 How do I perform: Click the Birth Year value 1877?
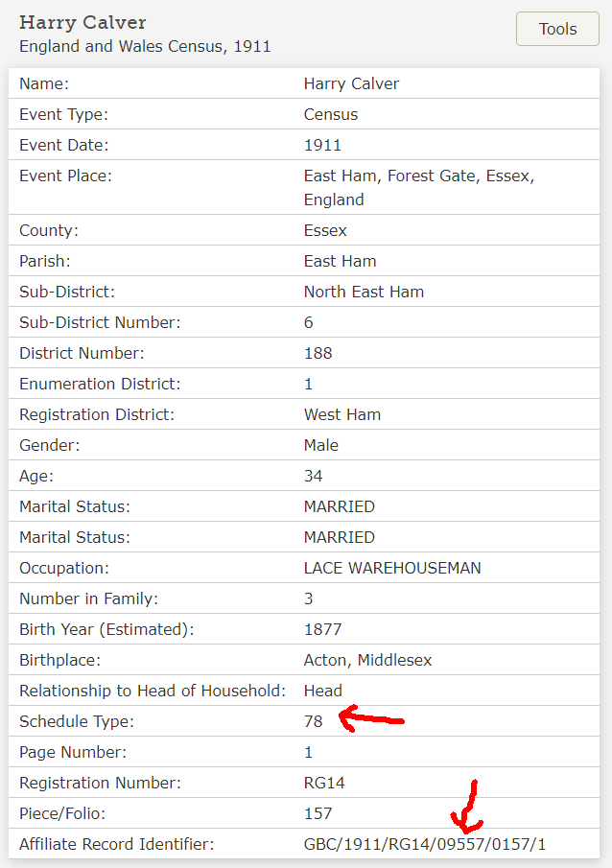tap(322, 629)
